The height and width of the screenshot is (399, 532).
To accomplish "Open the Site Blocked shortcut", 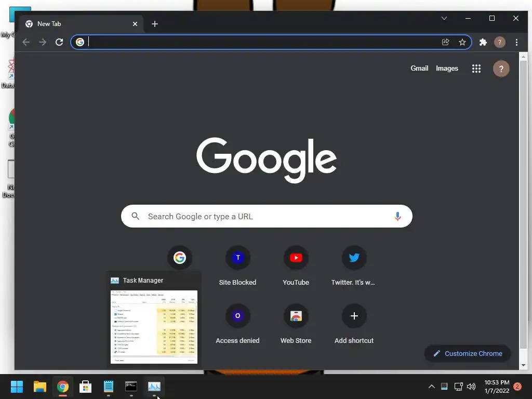I will [x=237, y=266].
